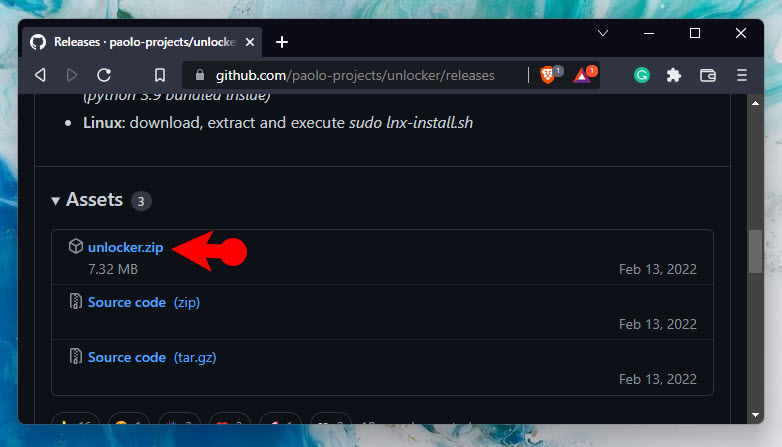Click the scrollbar down arrow
This screenshot has height=447, width=782.
coord(756,415)
